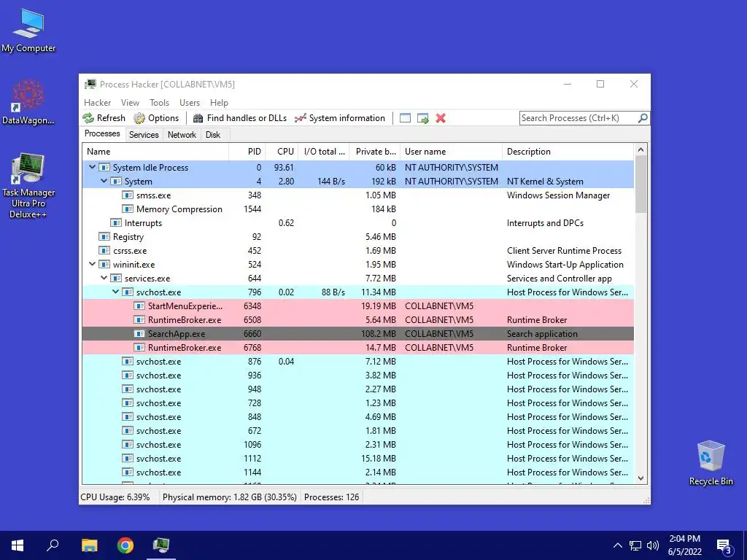747x560 pixels.
Task: Open Find handles or DLLs
Action: coord(239,118)
